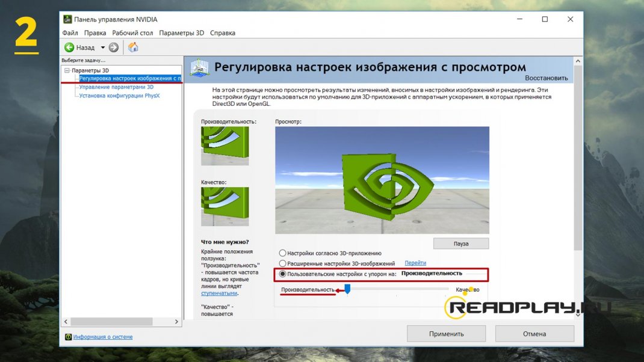
Task: Click the performance-quality slider handle
Action: pos(347,289)
